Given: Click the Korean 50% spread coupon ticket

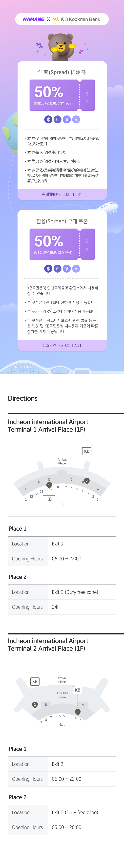Looking at the screenshot, I should pos(62,244).
